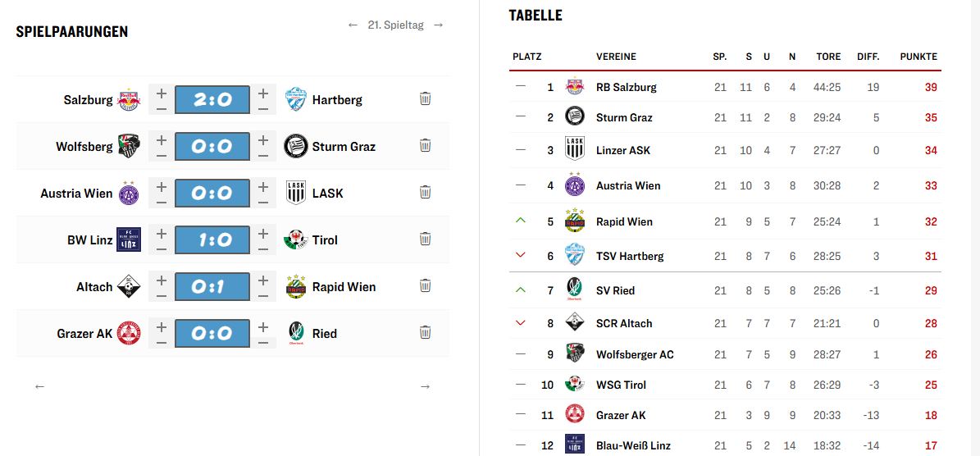Increase Salzburg home goals with plus
980x456 pixels.
click(162, 93)
